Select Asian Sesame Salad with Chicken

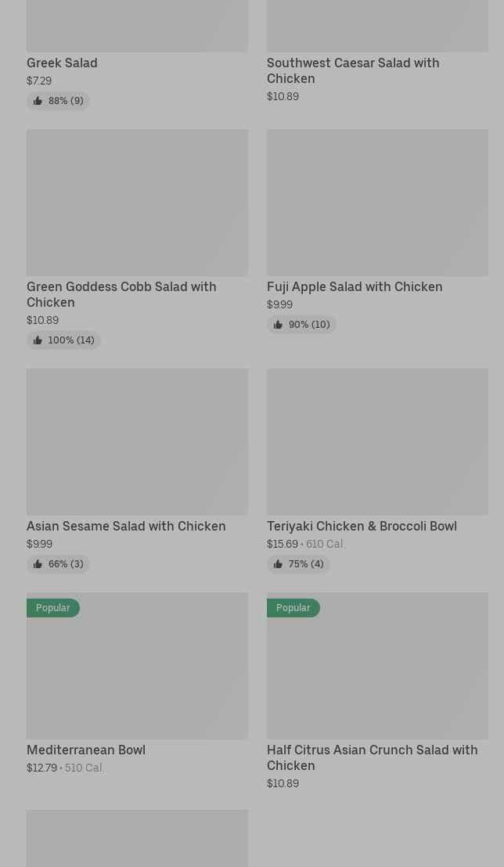(x=126, y=526)
